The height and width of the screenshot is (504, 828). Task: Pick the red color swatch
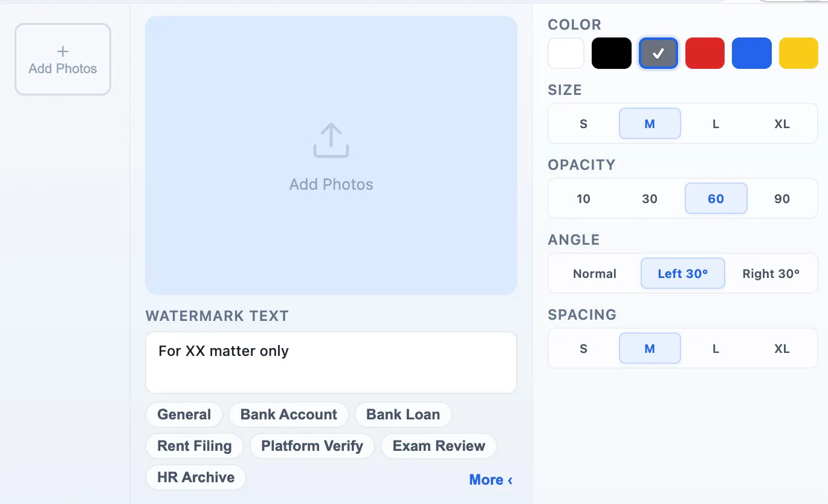705,53
